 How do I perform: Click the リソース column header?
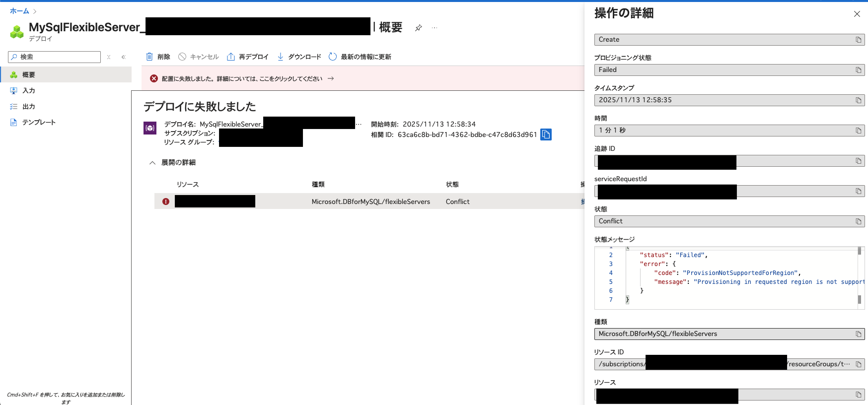188,184
